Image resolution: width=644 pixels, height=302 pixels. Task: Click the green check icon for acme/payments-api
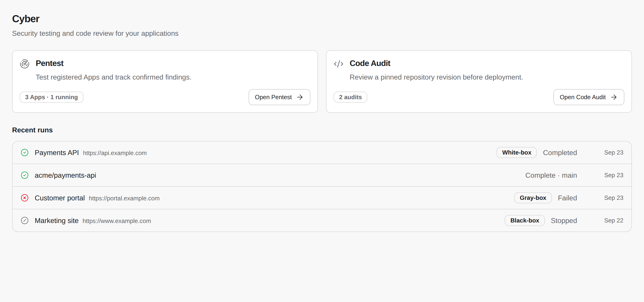click(x=25, y=175)
